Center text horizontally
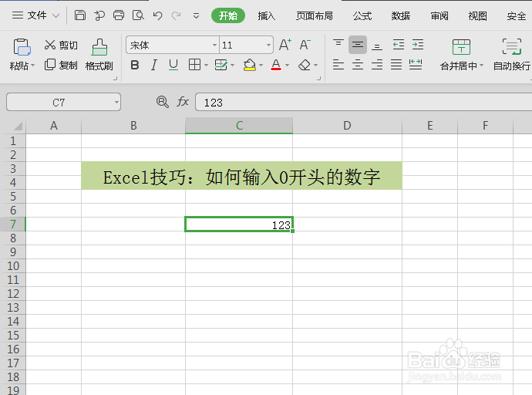 358,65
